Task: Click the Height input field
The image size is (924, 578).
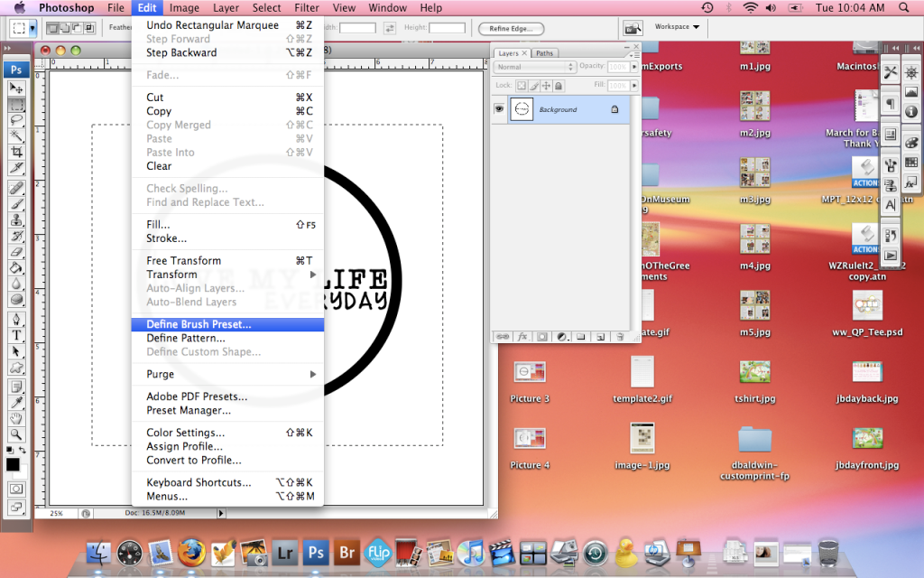Action: (447, 28)
